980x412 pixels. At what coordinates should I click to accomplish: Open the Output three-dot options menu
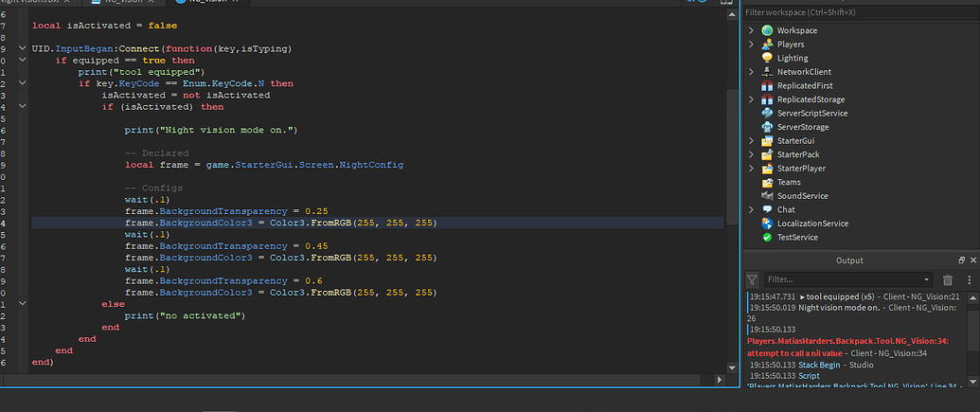point(970,279)
